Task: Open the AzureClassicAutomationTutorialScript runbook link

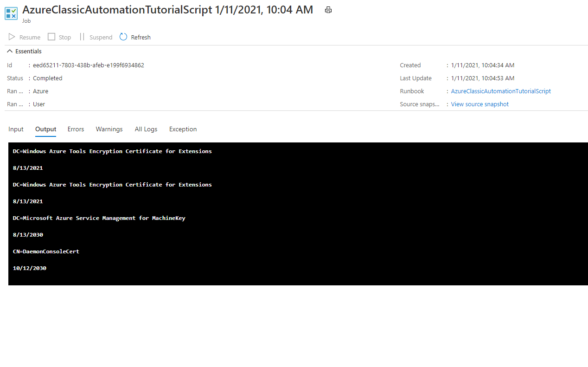Action: click(501, 91)
